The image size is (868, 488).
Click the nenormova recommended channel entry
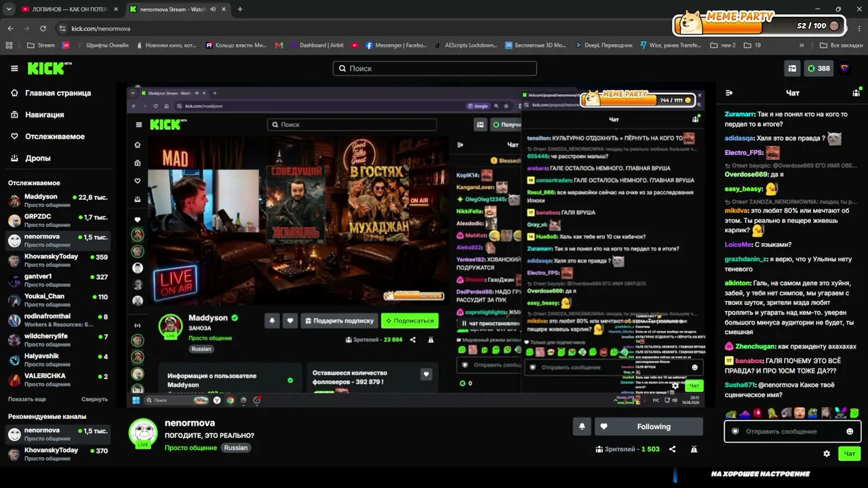(x=58, y=434)
